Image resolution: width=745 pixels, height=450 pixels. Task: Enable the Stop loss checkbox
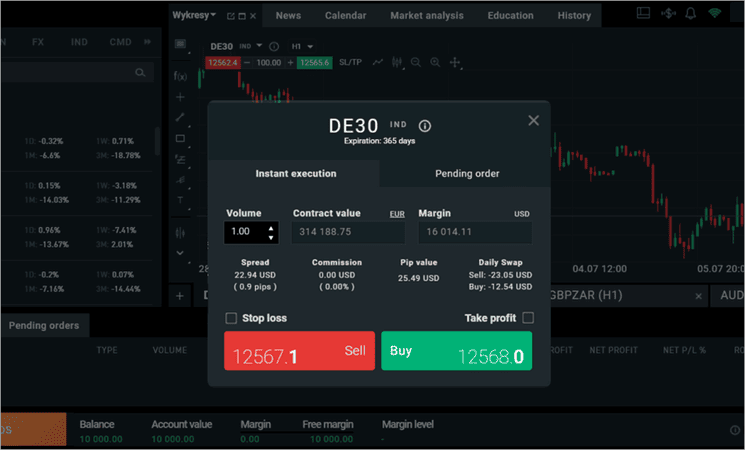(x=232, y=318)
